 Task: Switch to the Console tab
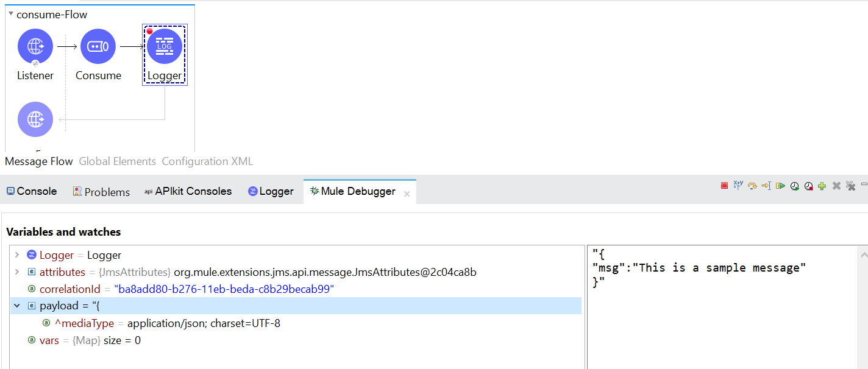[31, 191]
